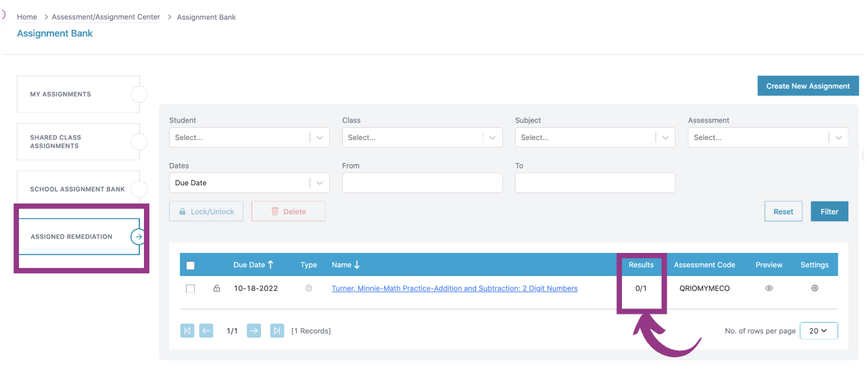The width and height of the screenshot is (868, 372).
Task: Go to first page of records
Action: click(187, 331)
